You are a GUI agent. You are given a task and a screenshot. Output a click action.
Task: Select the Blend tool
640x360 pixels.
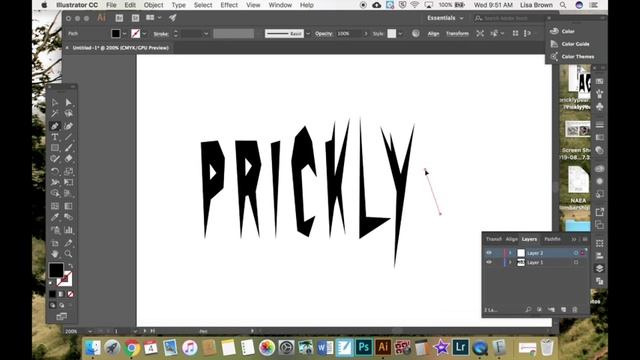(x=68, y=217)
